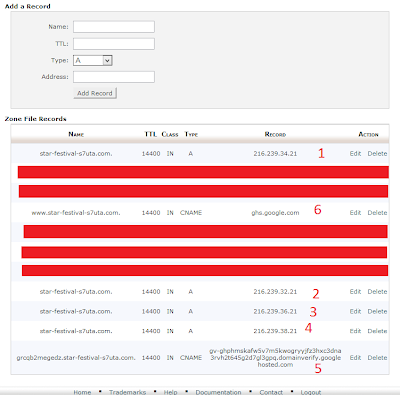Click the Add Record button
The height and width of the screenshot is (395, 400).
(95, 93)
